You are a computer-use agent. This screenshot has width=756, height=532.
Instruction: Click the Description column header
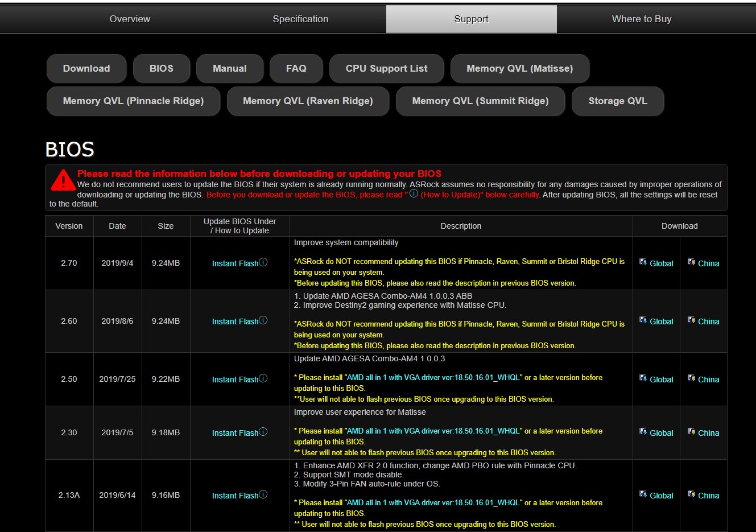tap(461, 226)
